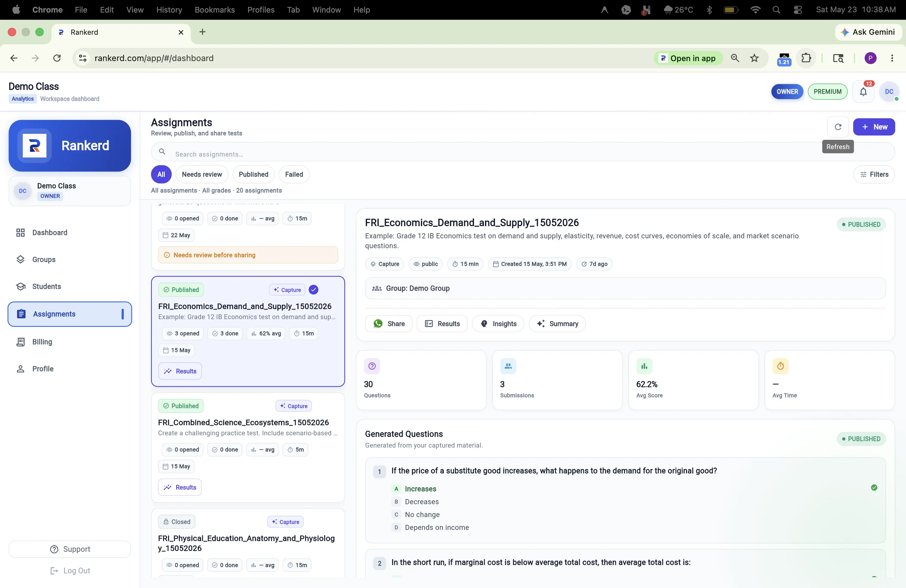Click the group icon beside Group: Demo Group
906x588 pixels.
(377, 288)
